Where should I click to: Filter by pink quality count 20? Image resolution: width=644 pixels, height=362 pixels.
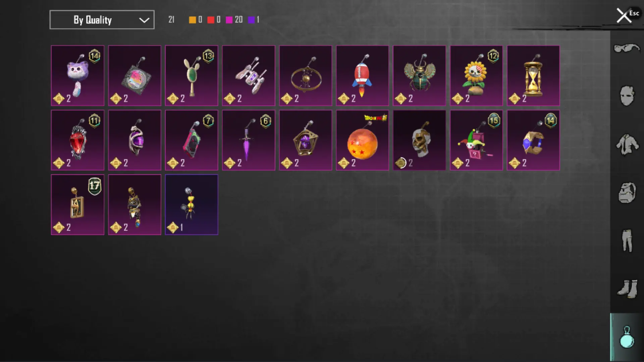(x=234, y=20)
